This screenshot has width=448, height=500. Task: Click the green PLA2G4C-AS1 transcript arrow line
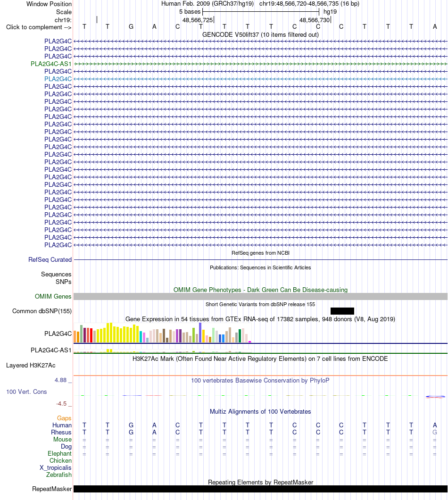[260, 64]
